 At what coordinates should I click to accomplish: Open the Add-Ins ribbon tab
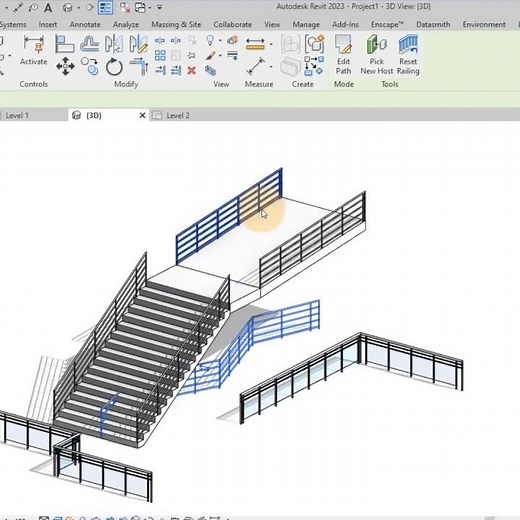pos(345,24)
